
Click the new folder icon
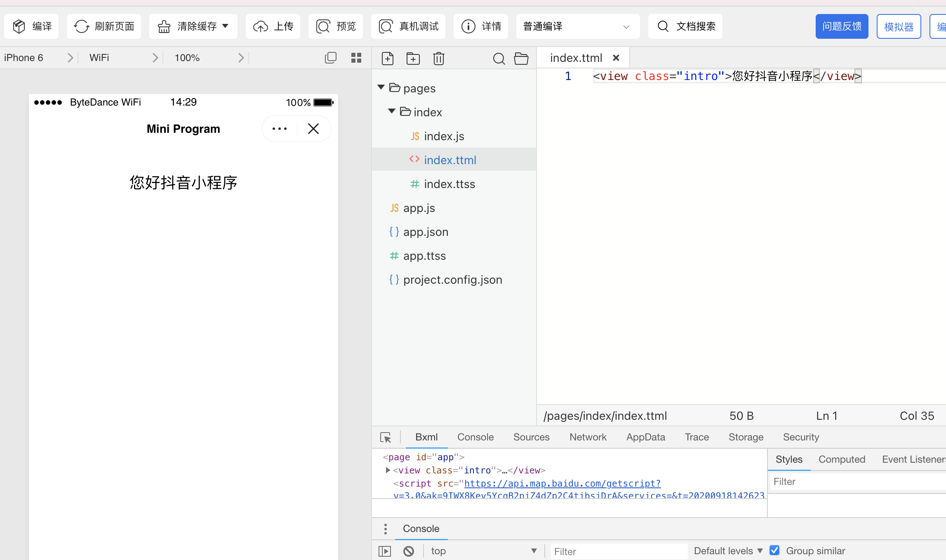click(x=413, y=59)
